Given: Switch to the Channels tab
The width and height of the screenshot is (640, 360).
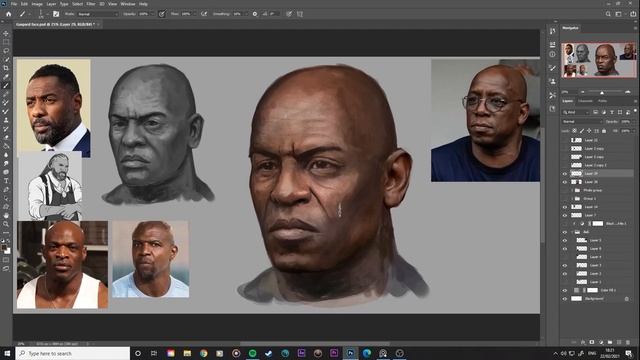Looking at the screenshot, I should click(x=585, y=101).
